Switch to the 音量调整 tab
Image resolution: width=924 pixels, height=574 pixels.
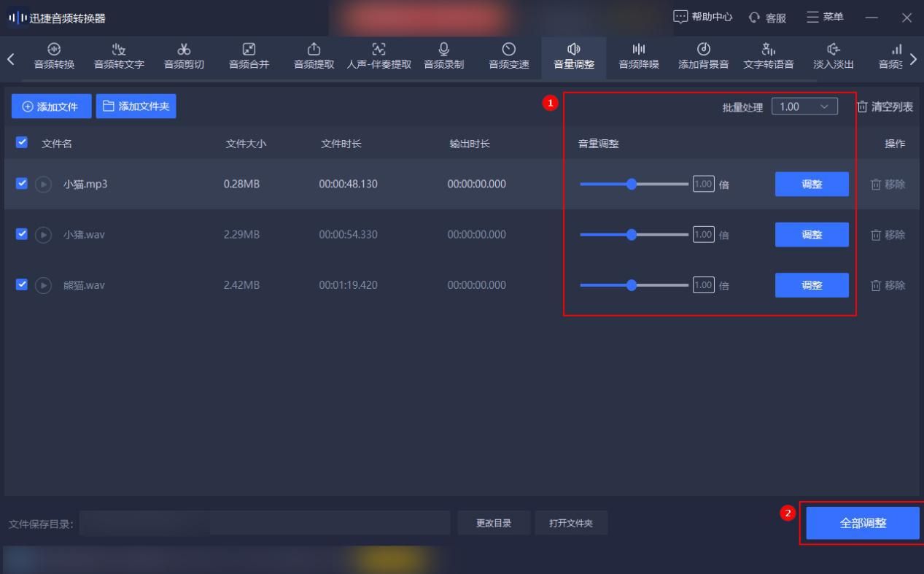pyautogui.click(x=573, y=58)
